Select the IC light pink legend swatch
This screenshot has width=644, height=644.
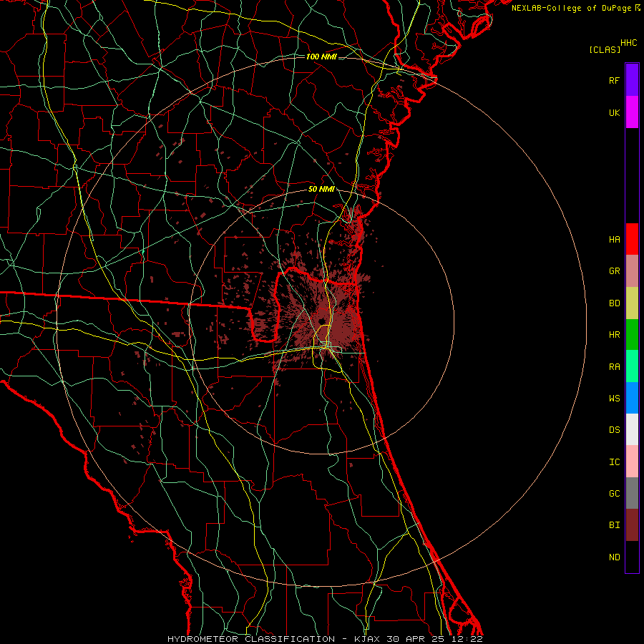[632, 462]
